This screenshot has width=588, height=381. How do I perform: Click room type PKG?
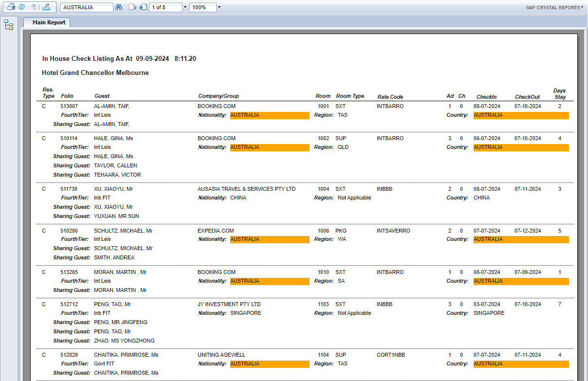point(341,231)
